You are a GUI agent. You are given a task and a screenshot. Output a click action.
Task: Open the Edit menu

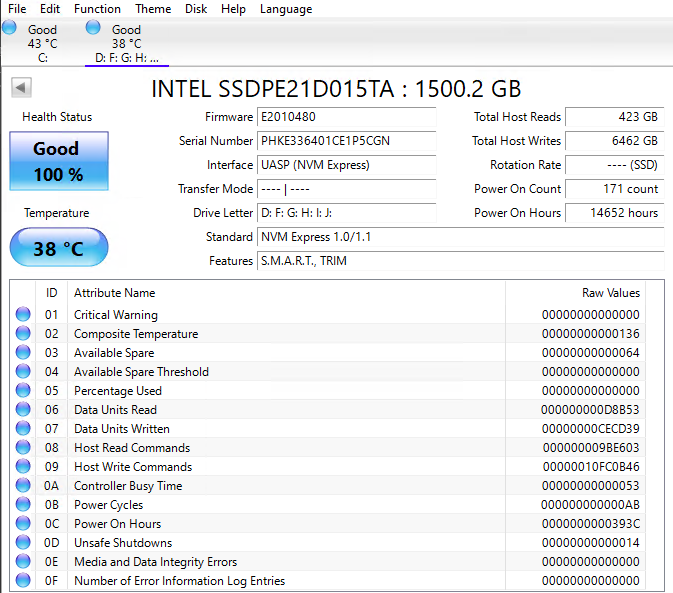coord(50,9)
